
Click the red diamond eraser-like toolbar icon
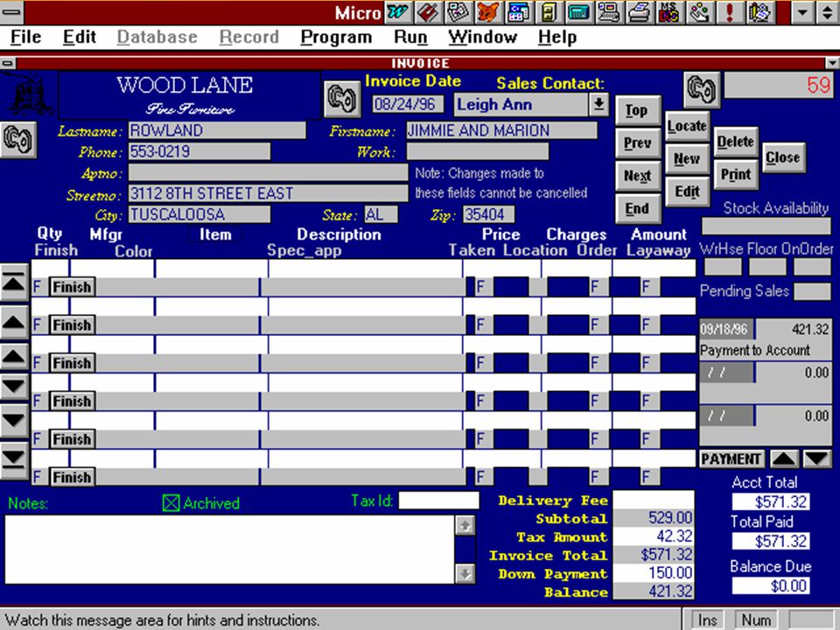pyautogui.click(x=427, y=11)
